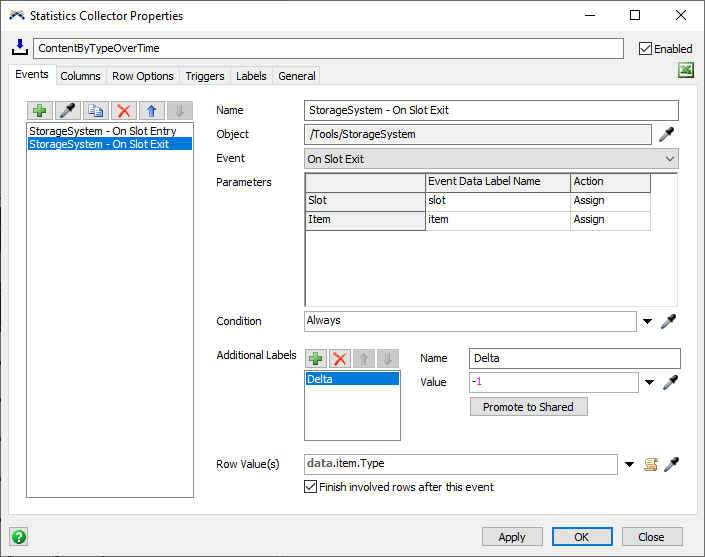Uncheck Finish involved rows after this event
Viewport: 705px width, 557px height.
(310, 487)
